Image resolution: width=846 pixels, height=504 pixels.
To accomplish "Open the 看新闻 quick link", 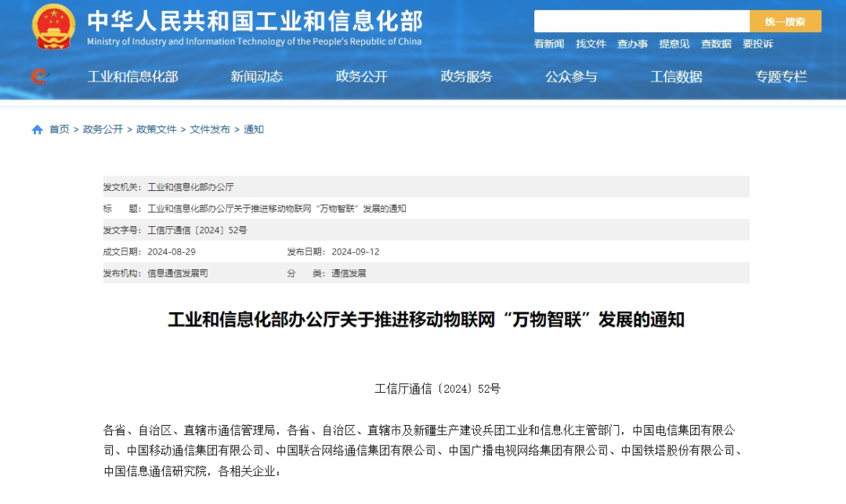I will 548,44.
